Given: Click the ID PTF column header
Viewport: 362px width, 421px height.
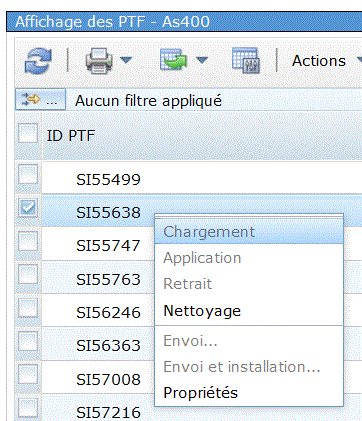Looking at the screenshot, I should 71,136.
